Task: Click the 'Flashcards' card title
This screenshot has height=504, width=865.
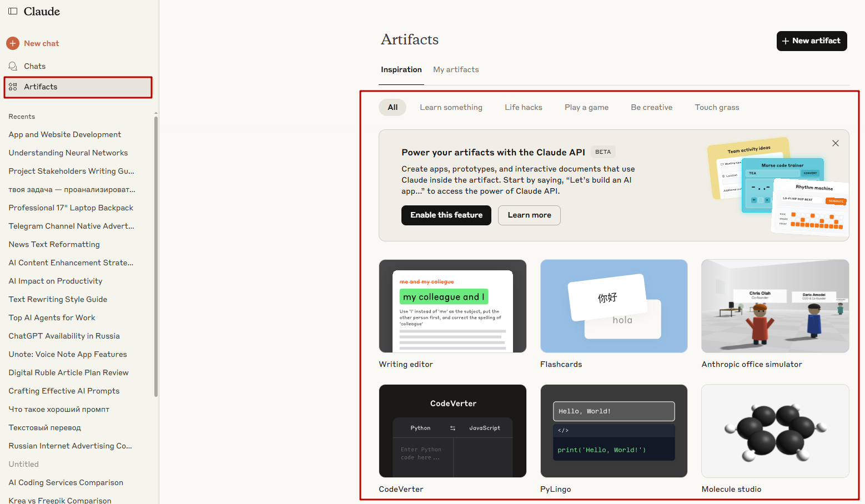Action: tap(561, 364)
